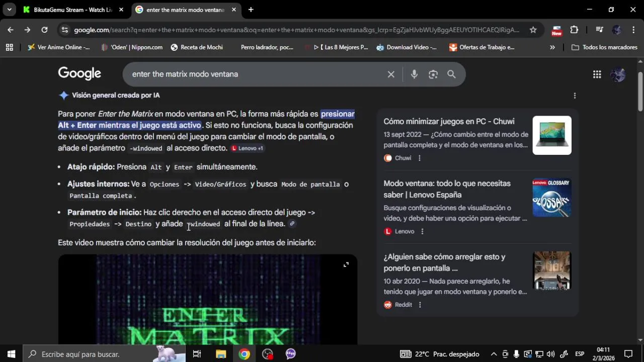The height and width of the screenshot is (362, 644).
Task: Open Chrome three-dot menu
Action: [x=633, y=30]
